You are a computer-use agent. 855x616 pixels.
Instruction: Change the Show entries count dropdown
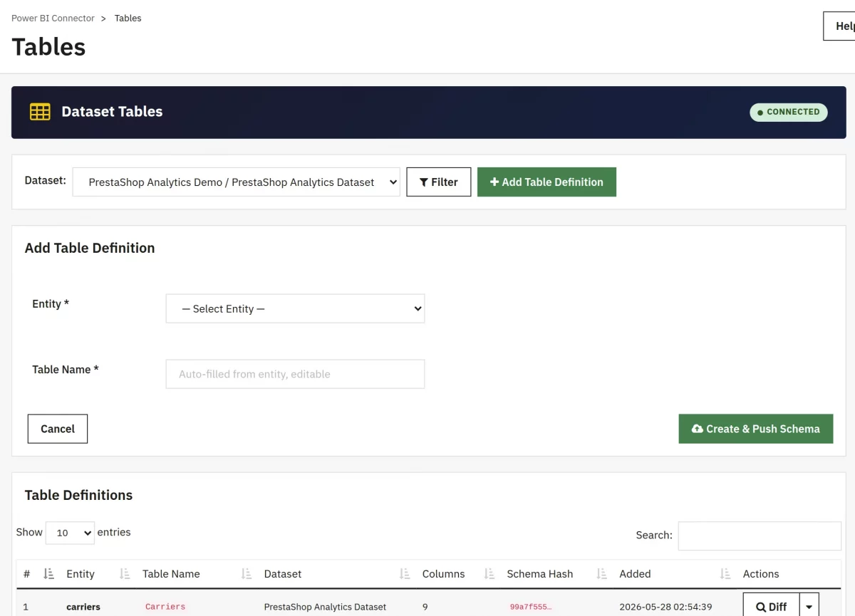point(70,533)
